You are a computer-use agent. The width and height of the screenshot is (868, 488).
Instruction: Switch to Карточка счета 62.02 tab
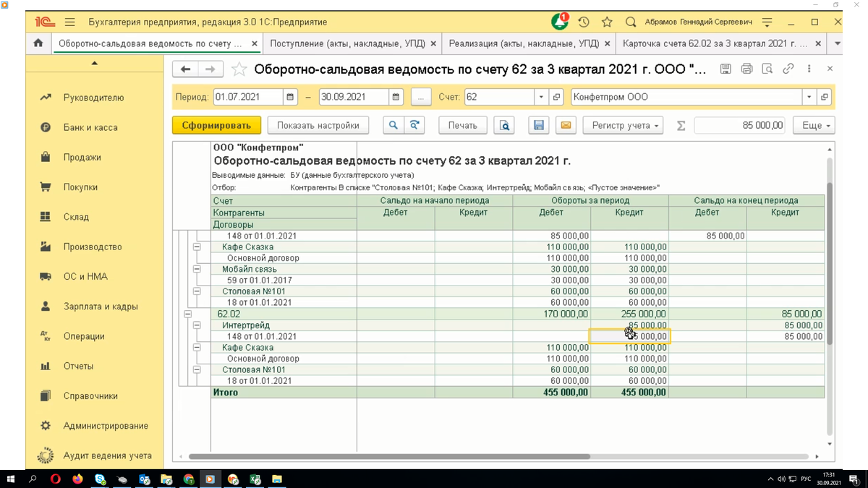click(x=715, y=43)
